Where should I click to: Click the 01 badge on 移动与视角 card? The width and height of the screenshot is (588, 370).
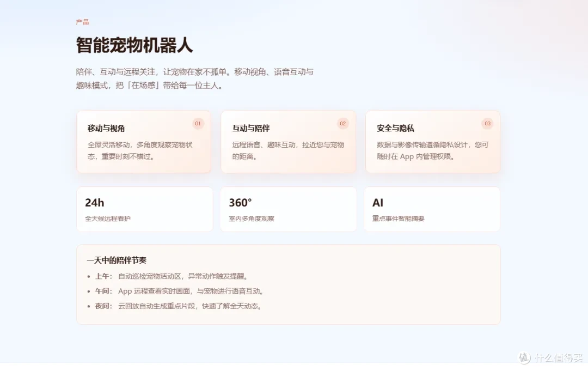198,124
